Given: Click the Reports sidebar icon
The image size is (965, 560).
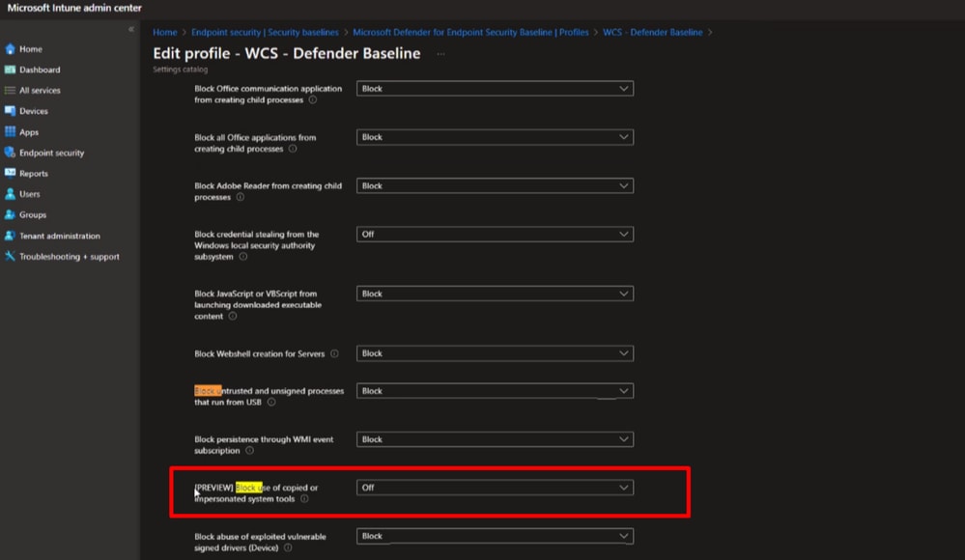Looking at the screenshot, I should (x=10, y=173).
